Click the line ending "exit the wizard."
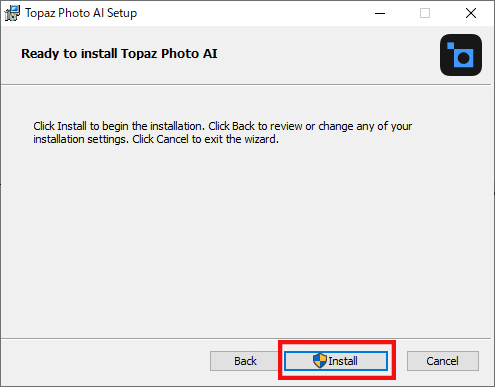 click(156, 139)
